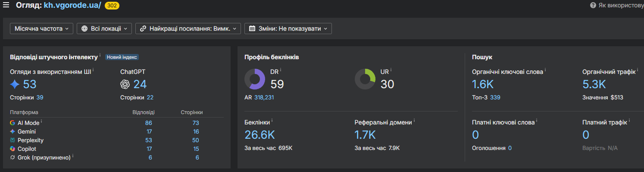
Task: Expand the Всі локації dropdown
Action: (x=104, y=29)
